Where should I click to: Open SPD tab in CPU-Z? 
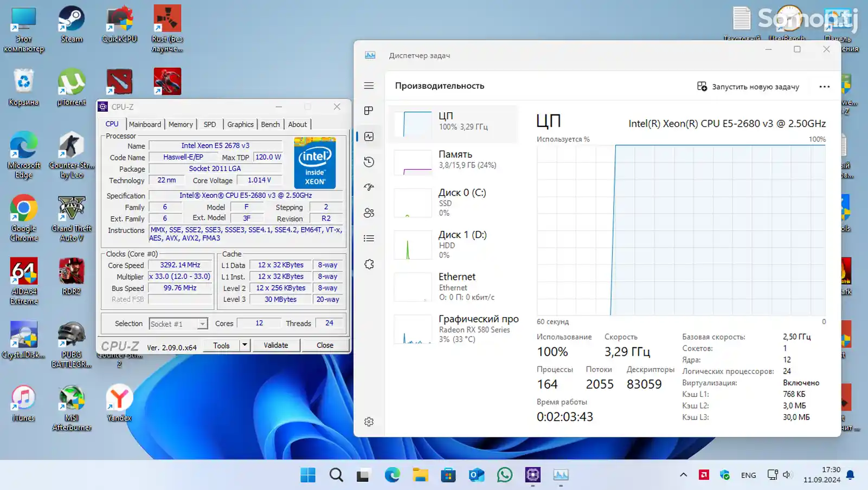click(x=210, y=124)
